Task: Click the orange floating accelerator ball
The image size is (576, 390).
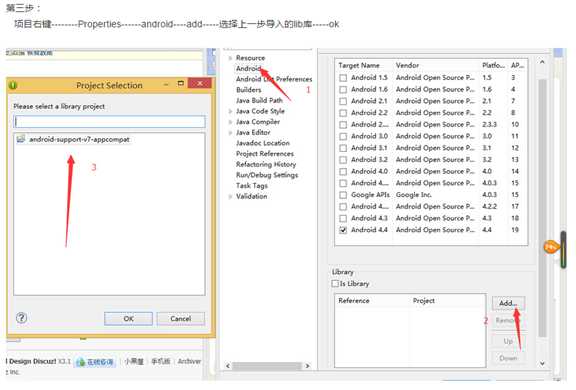Action: 550,247
